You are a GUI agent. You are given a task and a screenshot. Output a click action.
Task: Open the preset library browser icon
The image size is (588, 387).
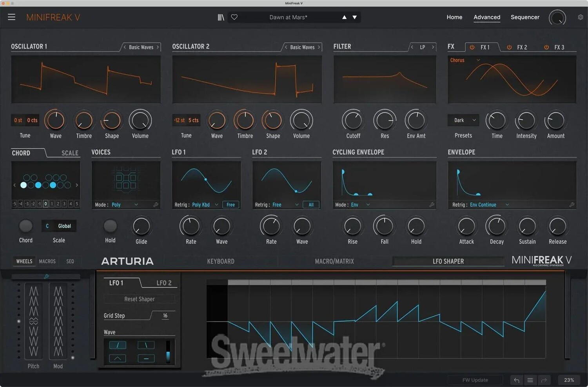pos(221,17)
